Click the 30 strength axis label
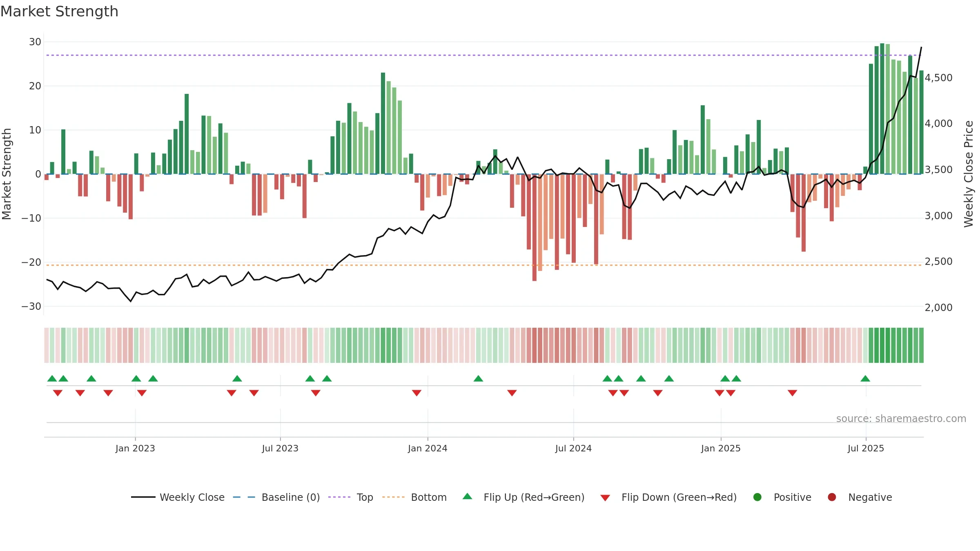Viewport: 980px width, 551px height. tap(35, 42)
